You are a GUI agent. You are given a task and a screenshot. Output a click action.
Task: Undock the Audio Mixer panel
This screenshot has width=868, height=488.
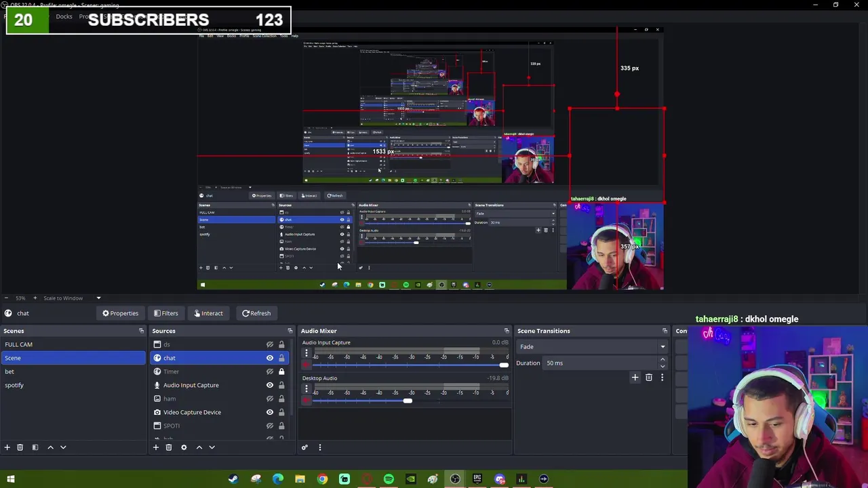coord(506,331)
